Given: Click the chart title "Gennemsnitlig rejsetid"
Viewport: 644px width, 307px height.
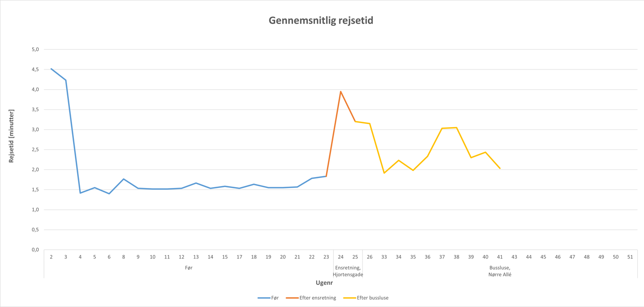Looking at the screenshot, I should coord(321,20).
